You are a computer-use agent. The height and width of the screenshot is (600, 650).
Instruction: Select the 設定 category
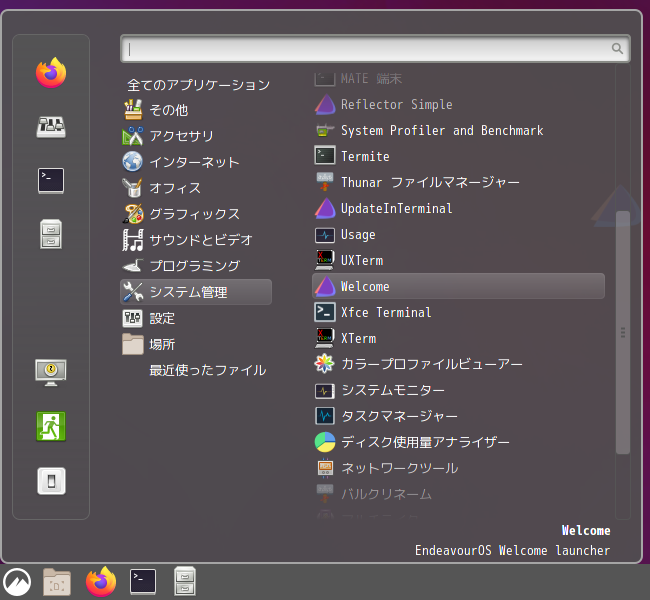coord(196,318)
